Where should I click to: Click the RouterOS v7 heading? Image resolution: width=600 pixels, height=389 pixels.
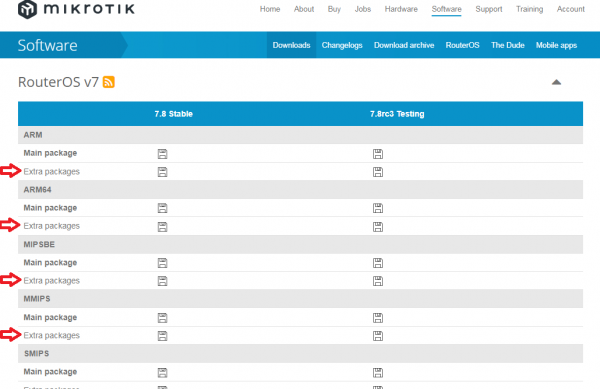(58, 82)
